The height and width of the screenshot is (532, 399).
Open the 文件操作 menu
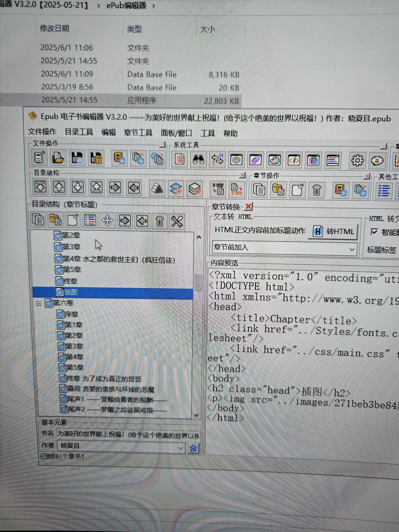click(42, 132)
